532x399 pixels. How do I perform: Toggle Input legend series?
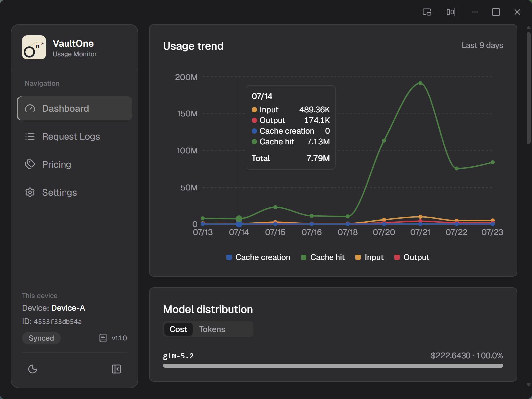(x=369, y=257)
